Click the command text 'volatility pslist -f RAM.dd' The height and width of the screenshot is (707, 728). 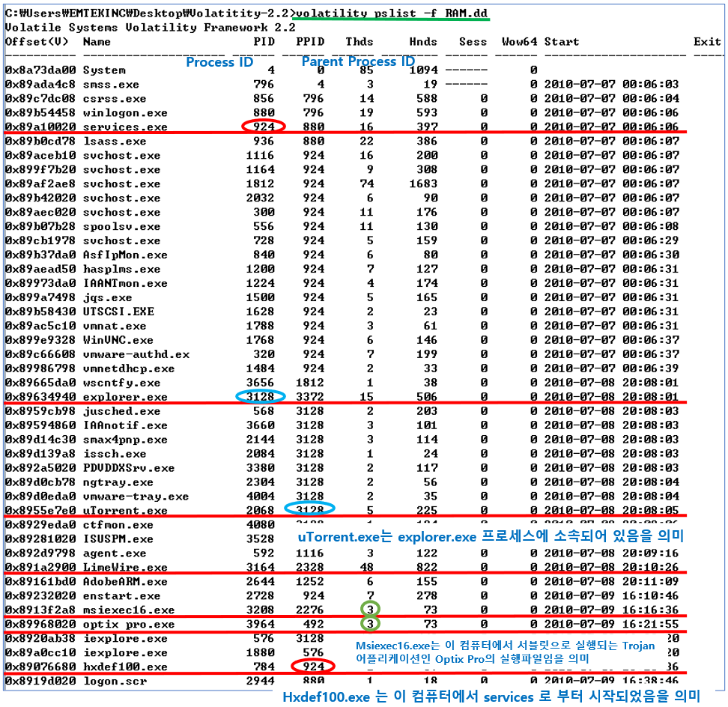pos(392,13)
